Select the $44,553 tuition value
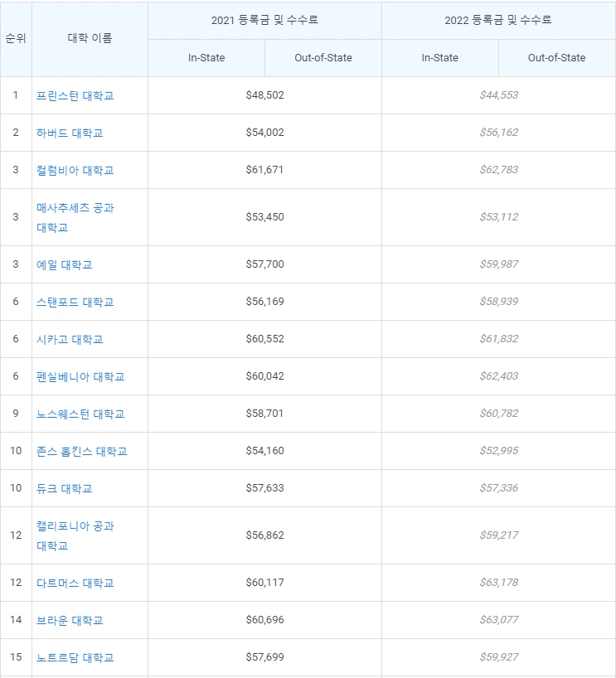 click(499, 95)
